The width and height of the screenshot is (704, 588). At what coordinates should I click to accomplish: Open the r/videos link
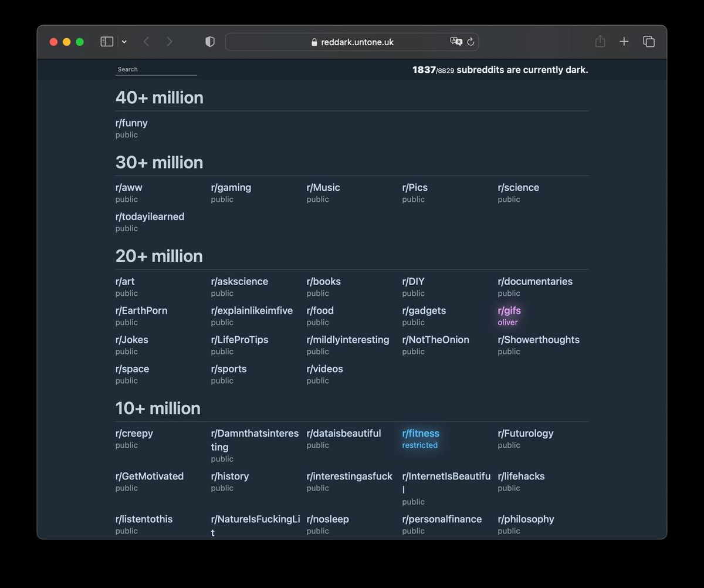click(325, 369)
